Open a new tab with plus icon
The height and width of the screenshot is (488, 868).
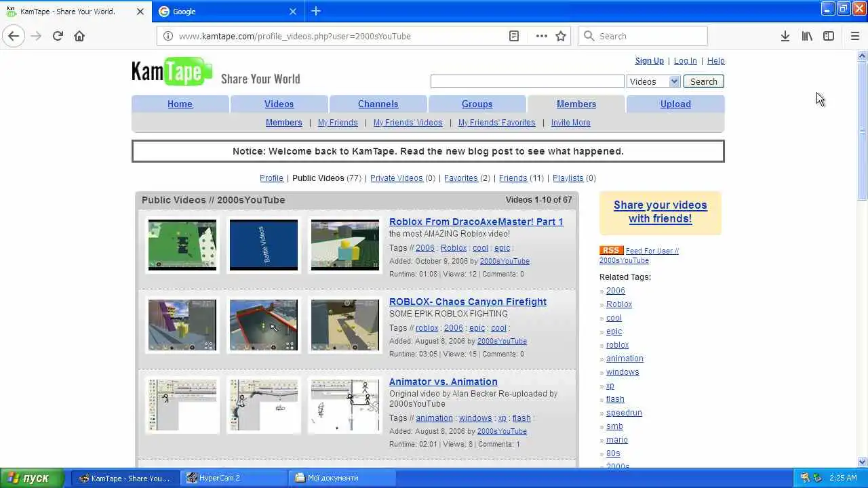point(316,11)
